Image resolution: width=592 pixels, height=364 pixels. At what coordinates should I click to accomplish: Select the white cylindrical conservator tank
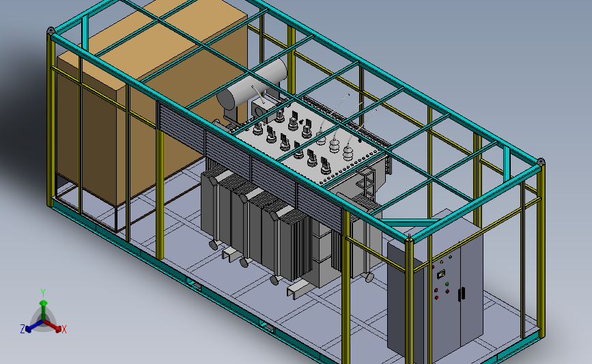point(252,85)
